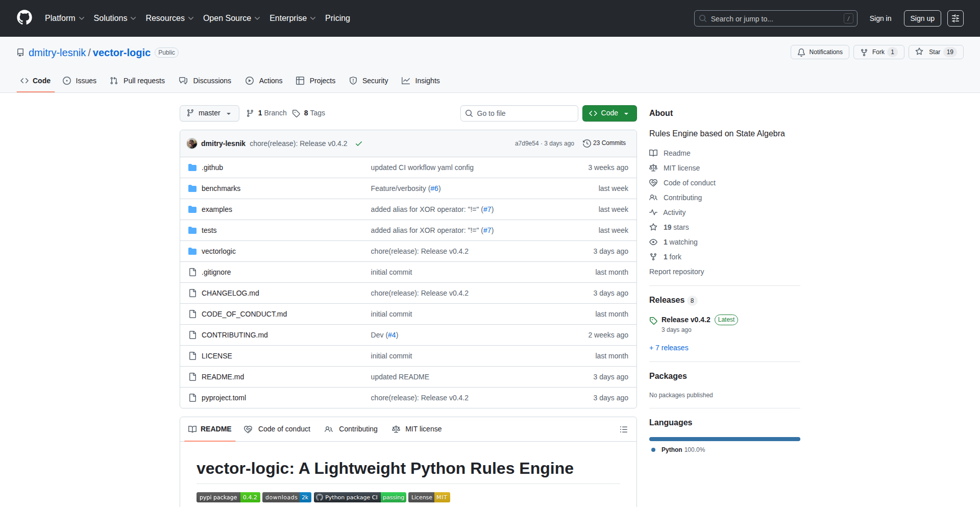Viewport: 980px width, 507px height.
Task: Click the Sign up button
Action: [922, 18]
